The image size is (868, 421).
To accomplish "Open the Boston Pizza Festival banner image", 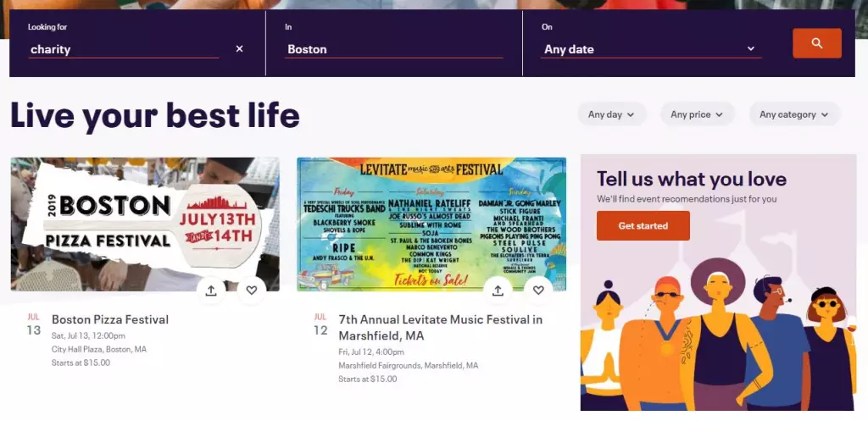I will tap(145, 224).
